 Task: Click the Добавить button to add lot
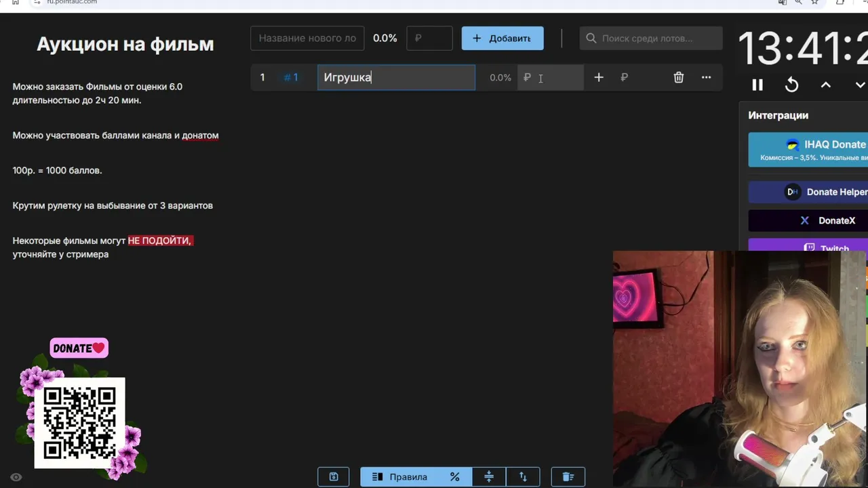click(x=502, y=39)
